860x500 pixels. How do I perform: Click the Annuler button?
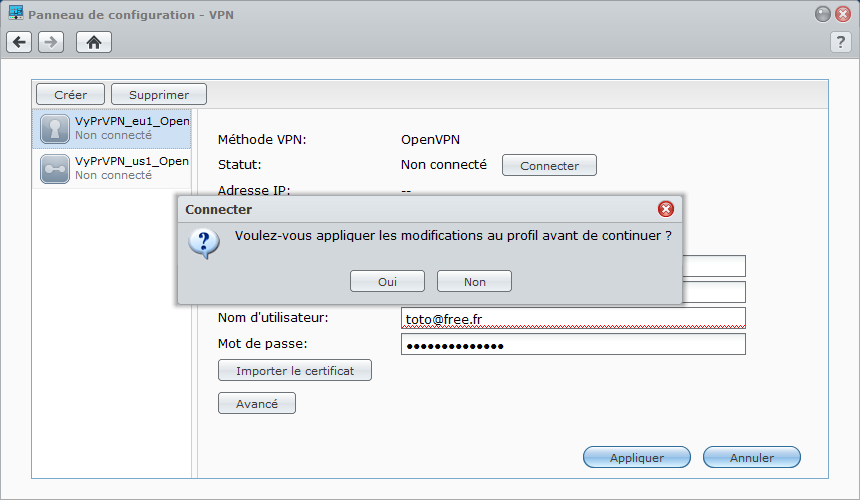752,457
